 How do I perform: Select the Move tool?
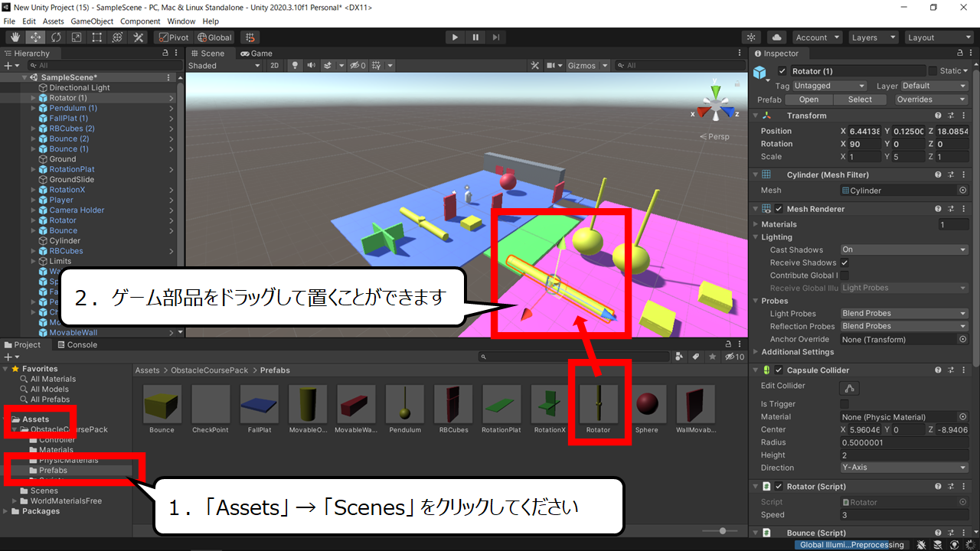(35, 37)
